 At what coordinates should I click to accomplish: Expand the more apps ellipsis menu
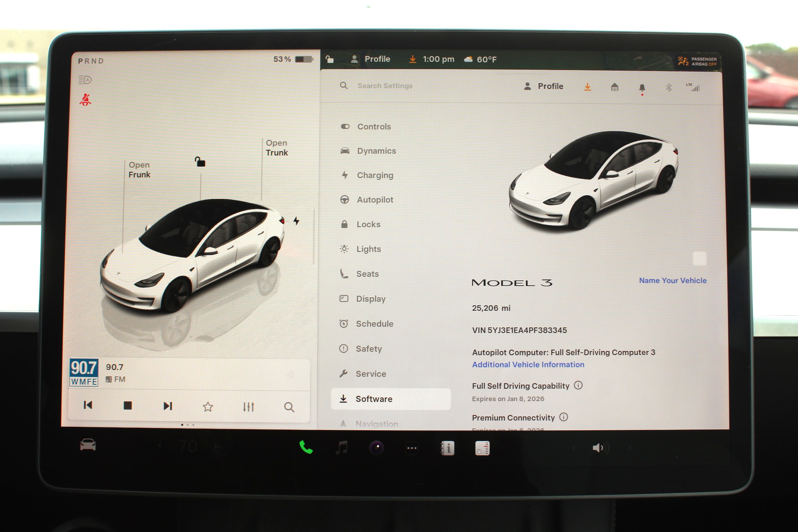412,448
